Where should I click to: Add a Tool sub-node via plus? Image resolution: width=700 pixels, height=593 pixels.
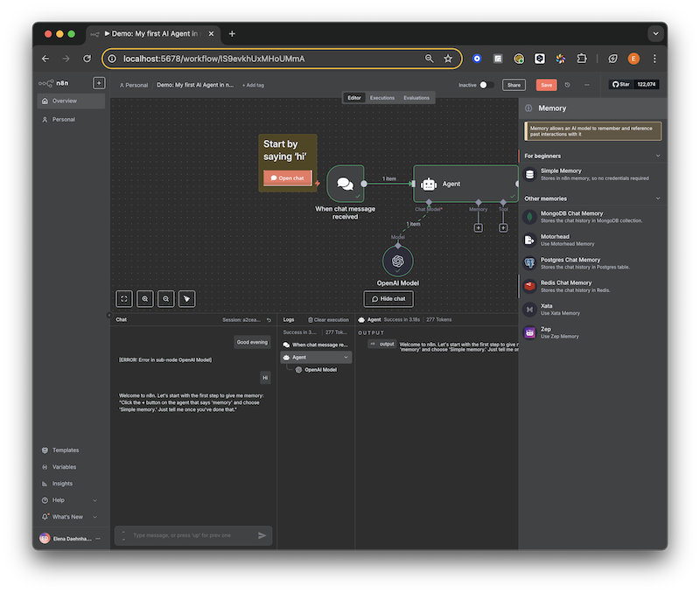[x=503, y=228]
